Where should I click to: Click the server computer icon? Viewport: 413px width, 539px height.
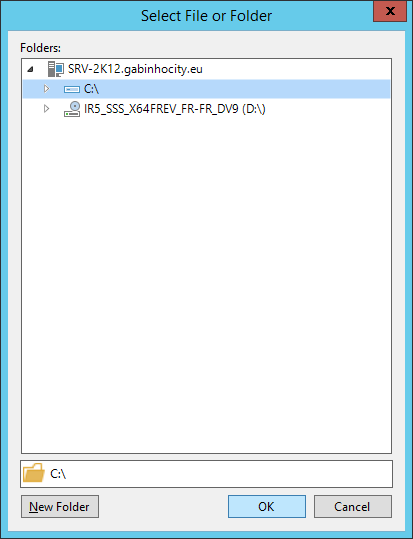[56, 69]
